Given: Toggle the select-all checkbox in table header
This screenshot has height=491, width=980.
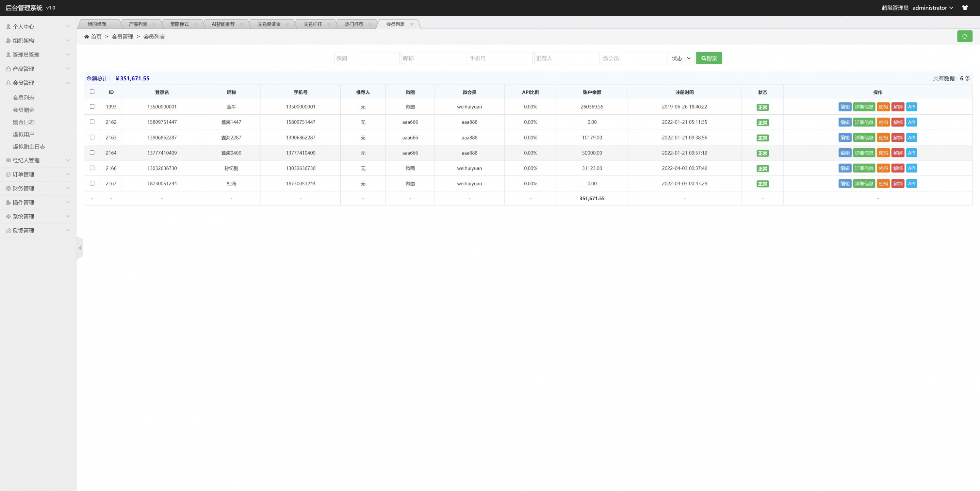Looking at the screenshot, I should pos(92,92).
